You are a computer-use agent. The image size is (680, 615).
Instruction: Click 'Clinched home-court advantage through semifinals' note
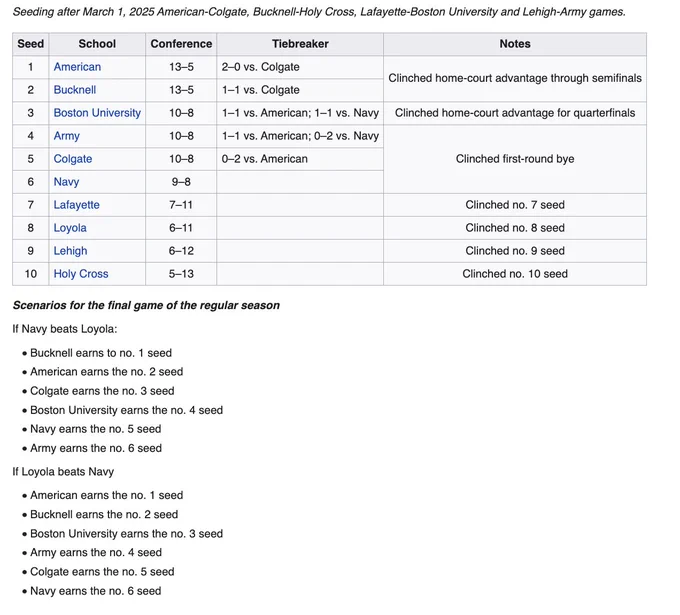(x=515, y=78)
